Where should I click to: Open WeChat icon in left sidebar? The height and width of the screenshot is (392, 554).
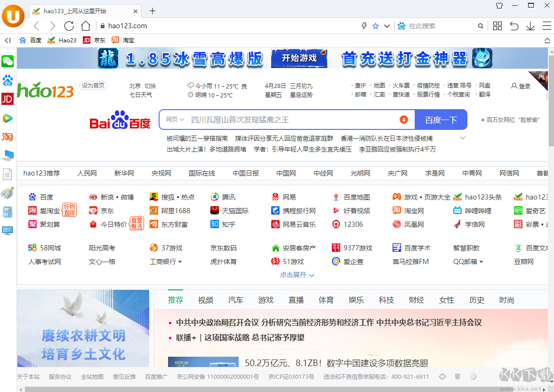click(7, 61)
